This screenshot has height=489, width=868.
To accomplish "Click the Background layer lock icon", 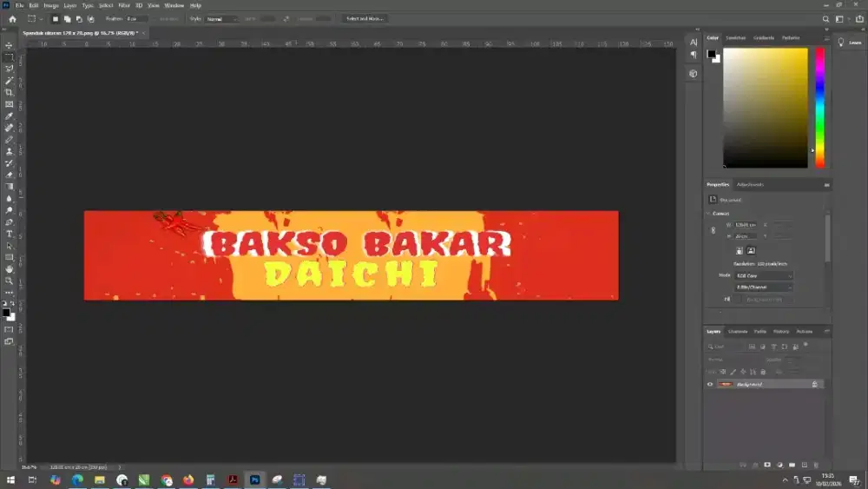I will click(814, 384).
